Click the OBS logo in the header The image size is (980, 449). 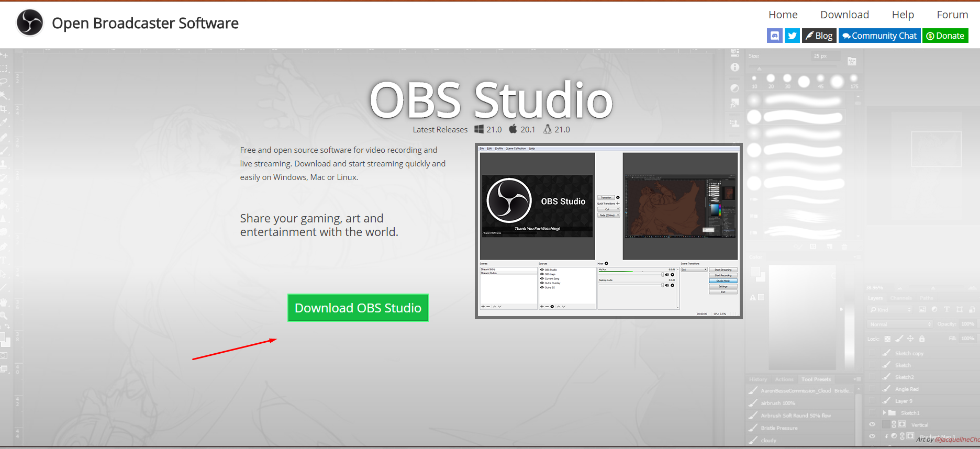pyautogui.click(x=30, y=23)
